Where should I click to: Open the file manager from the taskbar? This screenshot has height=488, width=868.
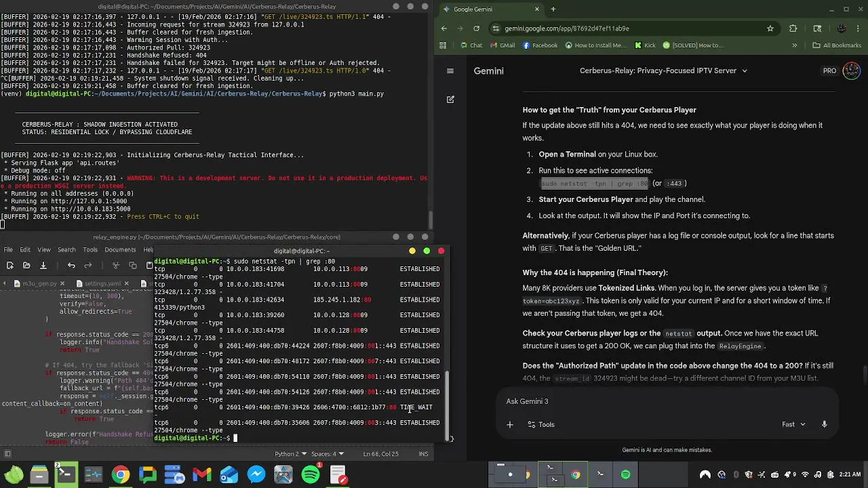coord(39,474)
